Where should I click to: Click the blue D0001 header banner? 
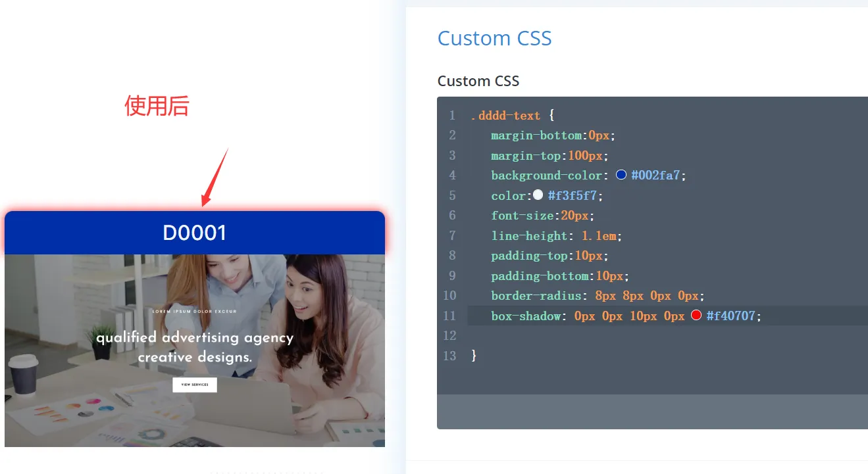195,232
